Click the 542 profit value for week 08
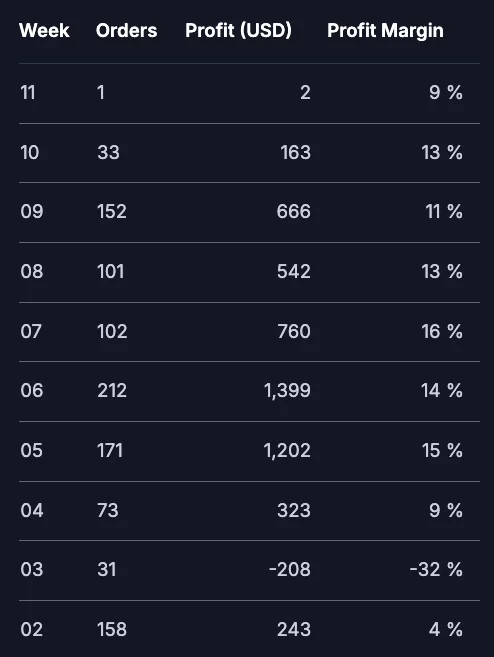Viewport: 494px width, 657px height. click(294, 272)
